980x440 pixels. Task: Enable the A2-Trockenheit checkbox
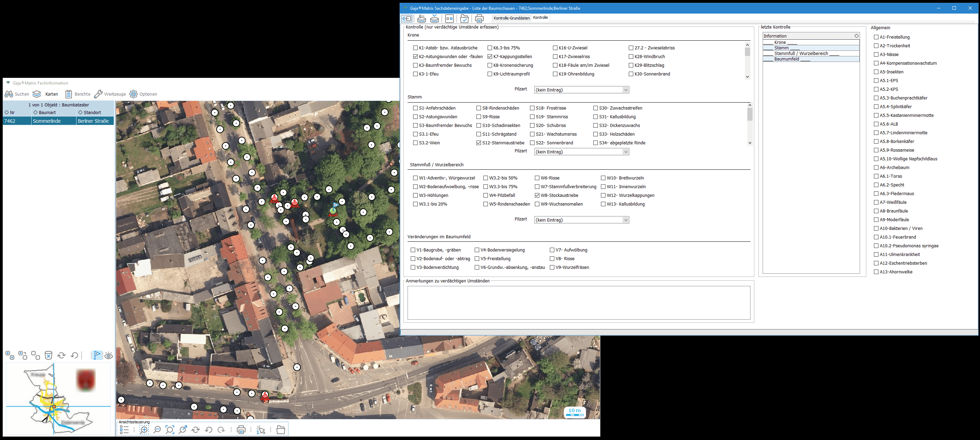[876, 46]
